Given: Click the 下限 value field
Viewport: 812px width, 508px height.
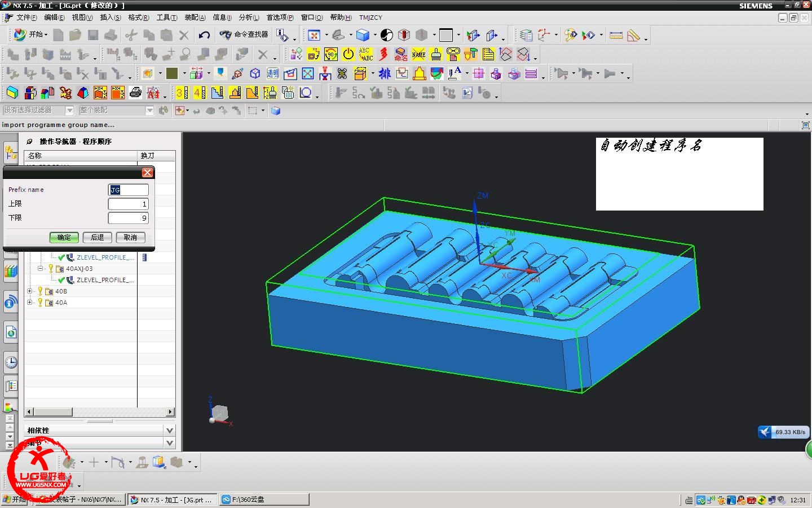Looking at the screenshot, I should (129, 218).
